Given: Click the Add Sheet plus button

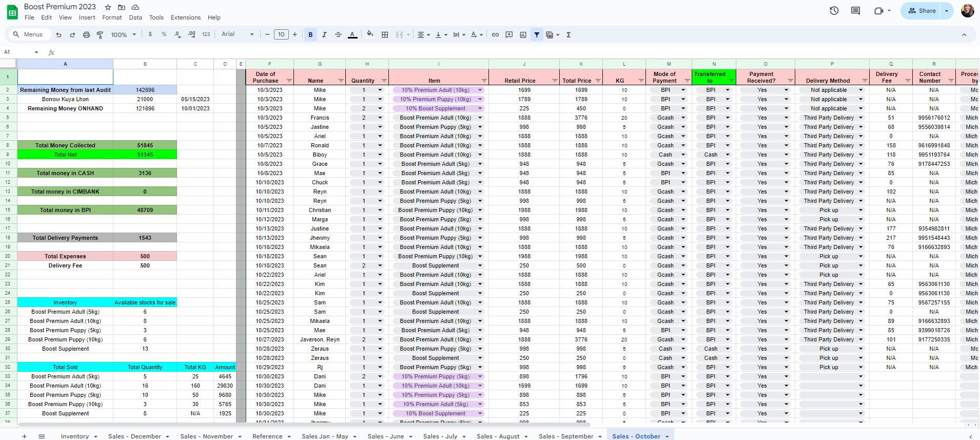Looking at the screenshot, I should pos(24,436).
